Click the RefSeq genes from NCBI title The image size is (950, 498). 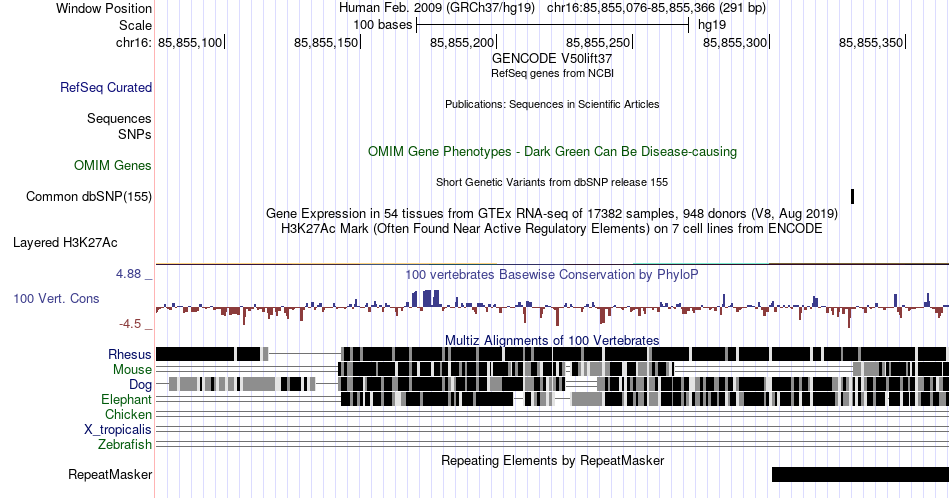(x=552, y=73)
